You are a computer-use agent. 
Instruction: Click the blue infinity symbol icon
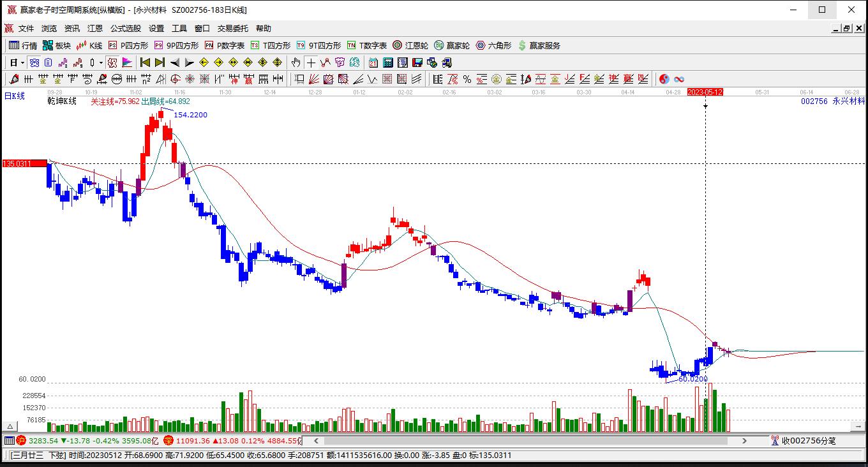(x=679, y=79)
